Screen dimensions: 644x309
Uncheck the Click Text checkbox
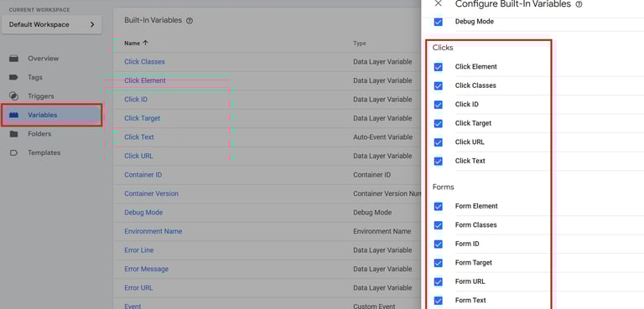pos(439,162)
